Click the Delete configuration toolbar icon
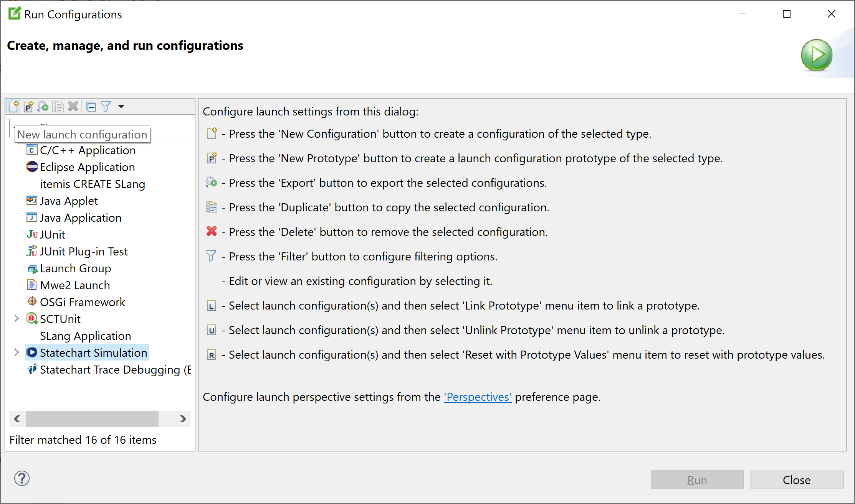 coord(73,106)
